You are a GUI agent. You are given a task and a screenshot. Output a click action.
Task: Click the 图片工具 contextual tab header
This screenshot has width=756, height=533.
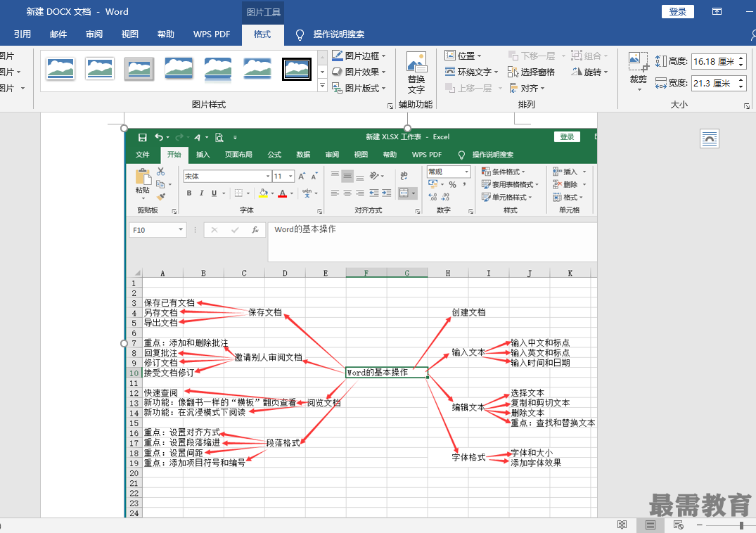coord(263,12)
